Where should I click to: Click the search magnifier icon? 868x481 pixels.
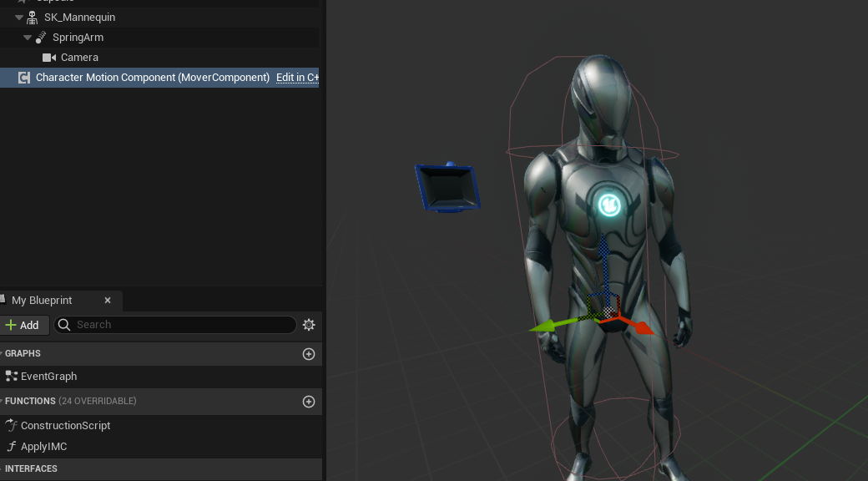pos(64,325)
